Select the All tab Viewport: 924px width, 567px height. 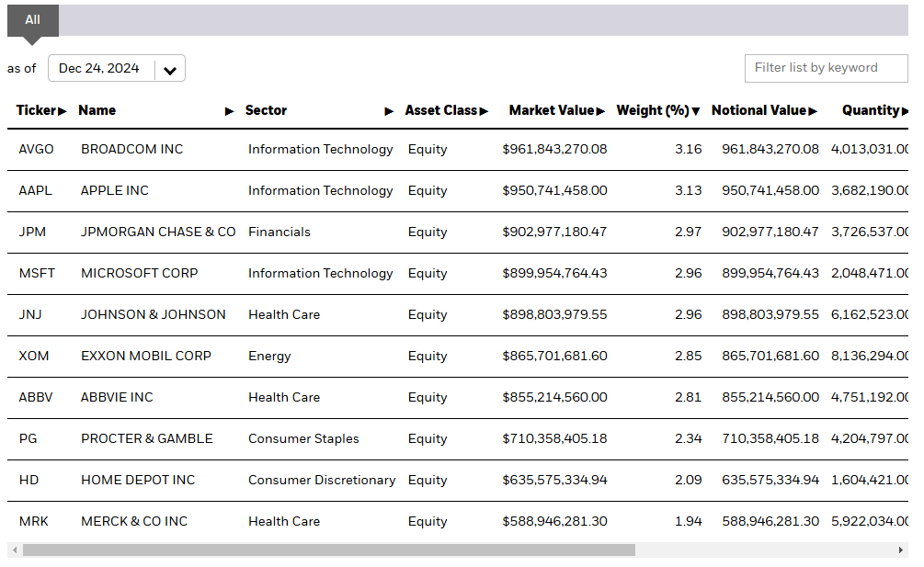pos(32,20)
